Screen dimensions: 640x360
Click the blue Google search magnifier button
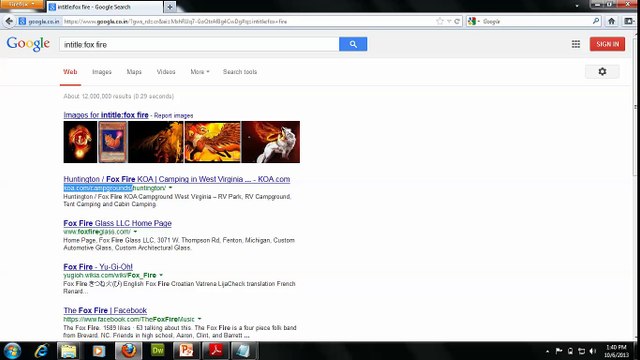click(x=353, y=44)
